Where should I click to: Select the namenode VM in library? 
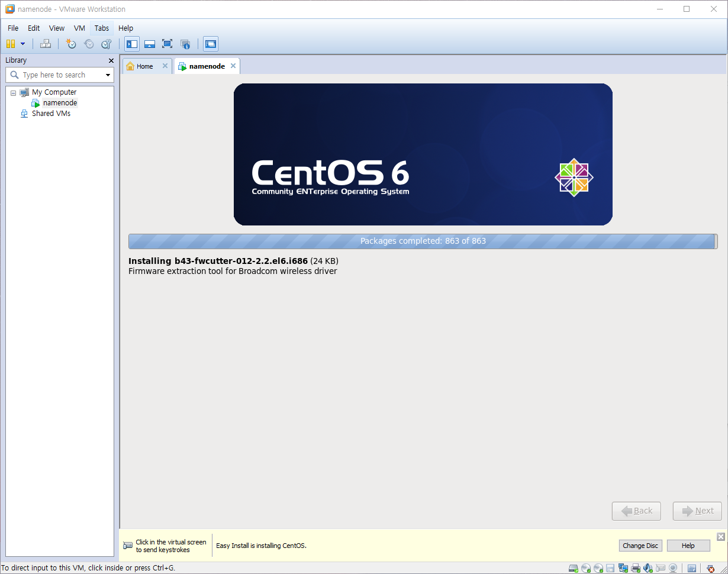[60, 103]
